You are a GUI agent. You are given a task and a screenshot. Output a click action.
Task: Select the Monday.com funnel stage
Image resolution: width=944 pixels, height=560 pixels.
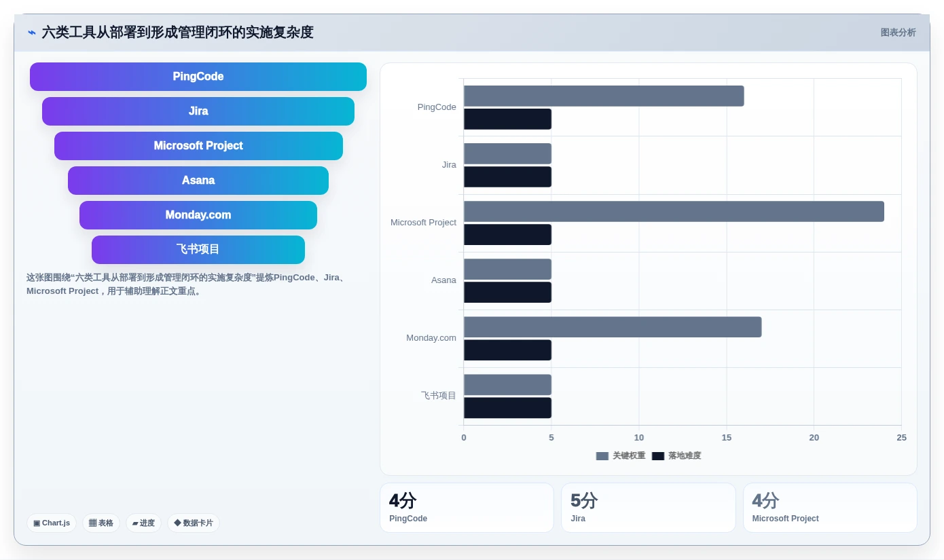(x=198, y=215)
